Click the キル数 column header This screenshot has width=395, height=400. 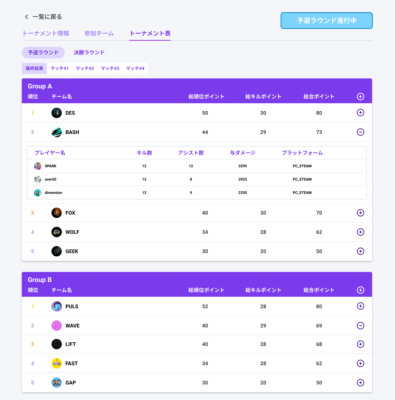144,153
